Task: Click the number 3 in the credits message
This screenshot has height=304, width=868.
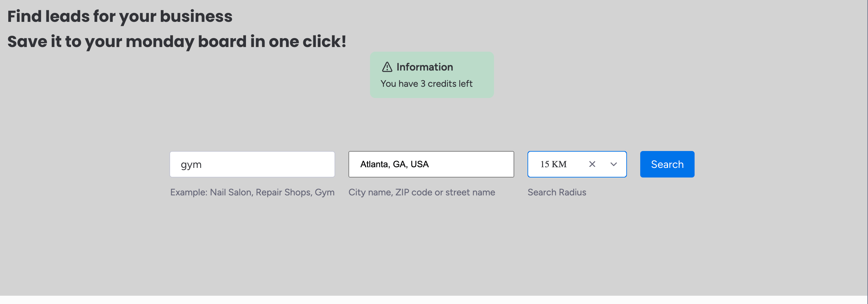Action: 423,83
